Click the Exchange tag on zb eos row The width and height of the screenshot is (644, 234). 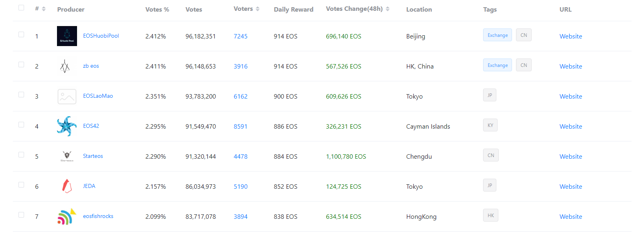497,65
